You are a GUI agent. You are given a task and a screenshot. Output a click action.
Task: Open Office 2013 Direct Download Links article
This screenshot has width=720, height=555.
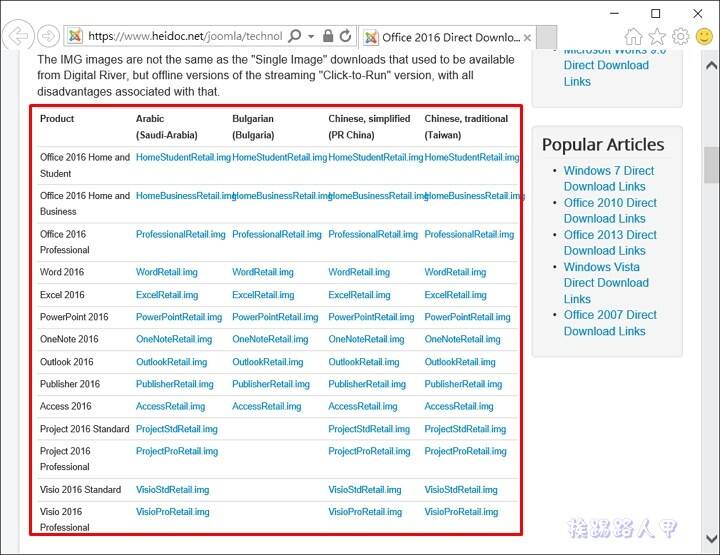610,243
